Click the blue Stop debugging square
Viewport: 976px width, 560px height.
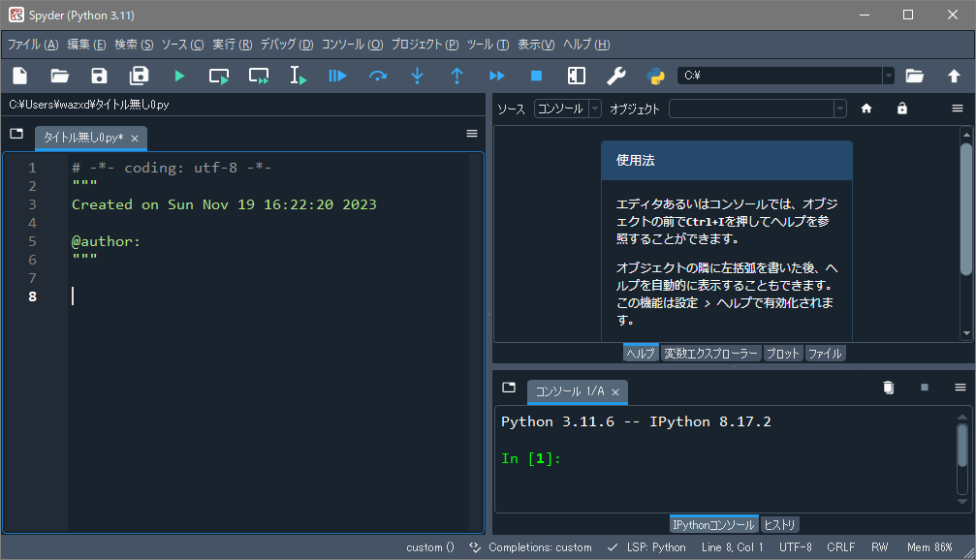click(536, 76)
